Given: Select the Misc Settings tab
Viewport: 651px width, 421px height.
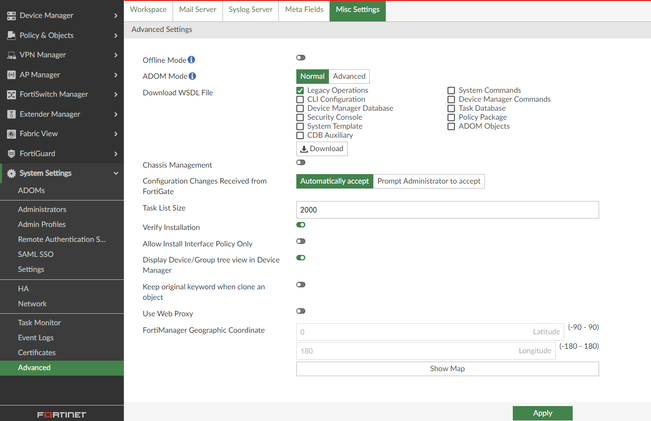Looking at the screenshot, I should pyautogui.click(x=357, y=10).
